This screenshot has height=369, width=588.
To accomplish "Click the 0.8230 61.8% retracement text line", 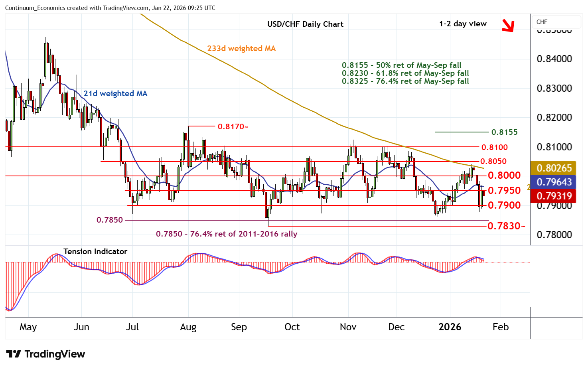I will [x=405, y=73].
